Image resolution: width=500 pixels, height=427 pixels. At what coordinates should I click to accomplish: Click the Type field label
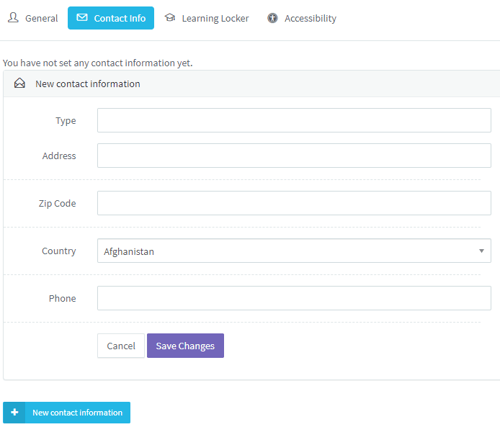click(x=66, y=121)
